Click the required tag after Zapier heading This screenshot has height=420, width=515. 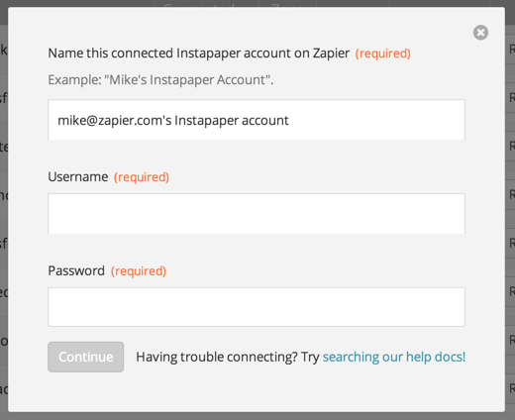(383, 53)
